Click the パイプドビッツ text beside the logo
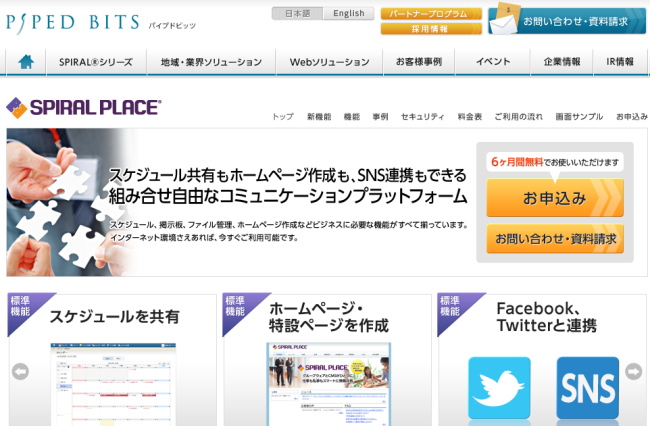The image size is (650, 426). pos(172,26)
